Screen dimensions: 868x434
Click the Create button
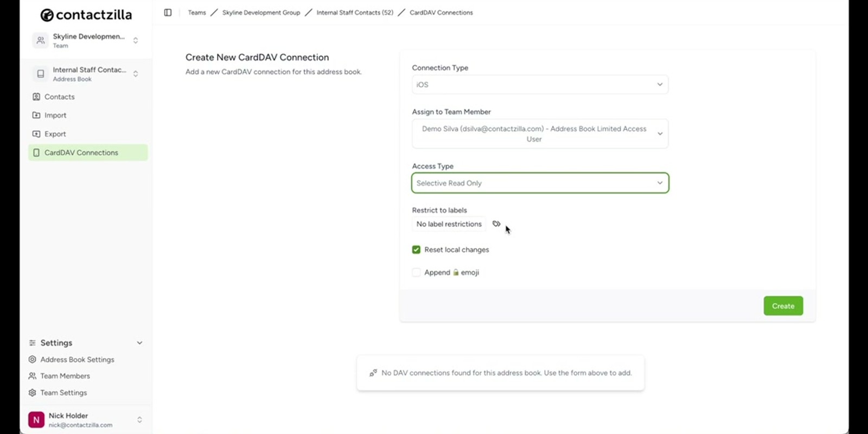[x=783, y=306]
